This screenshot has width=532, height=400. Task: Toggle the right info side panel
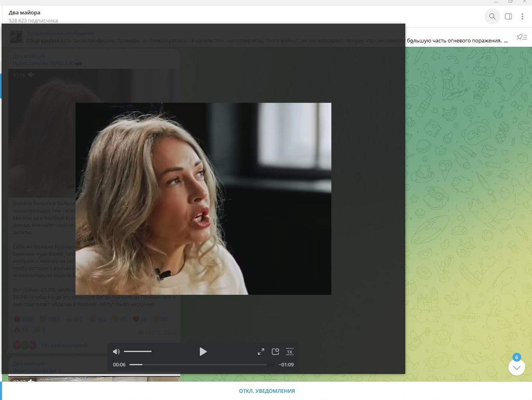(x=508, y=16)
